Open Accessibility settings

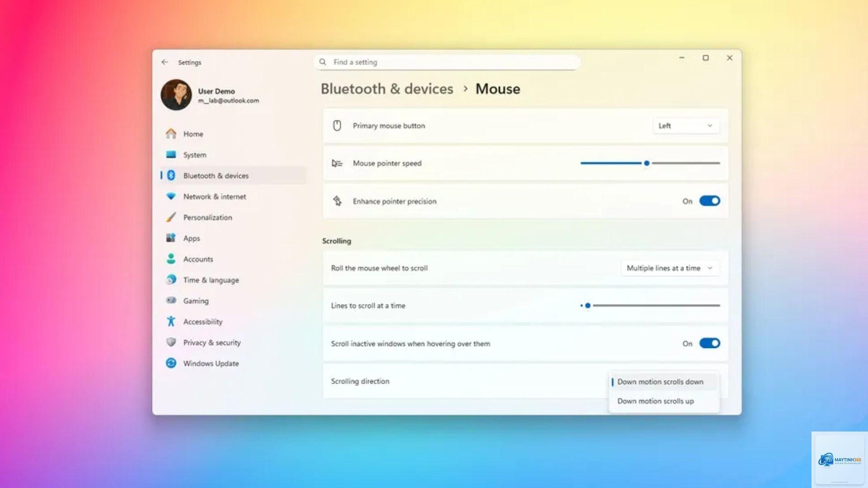[x=234, y=321]
